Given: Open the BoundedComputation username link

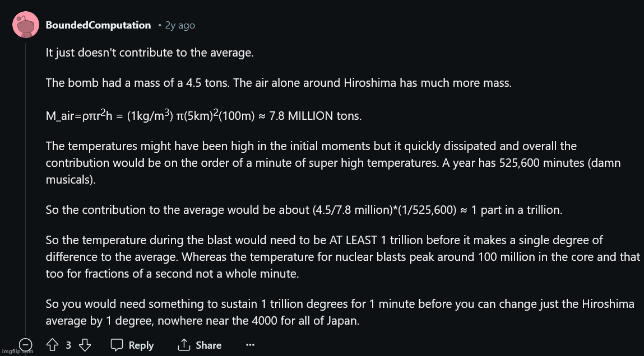Looking at the screenshot, I should click(98, 25).
